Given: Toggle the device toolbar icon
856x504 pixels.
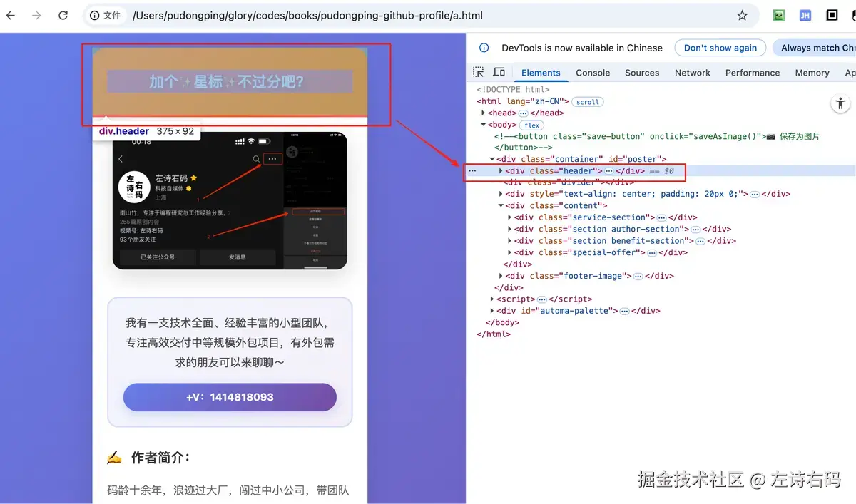Looking at the screenshot, I should 499,72.
